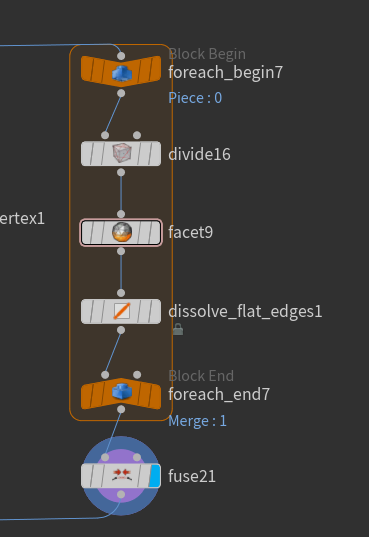Click the dissolve_flat_edges1 node name label
This screenshot has width=369, height=537.
[x=245, y=312]
